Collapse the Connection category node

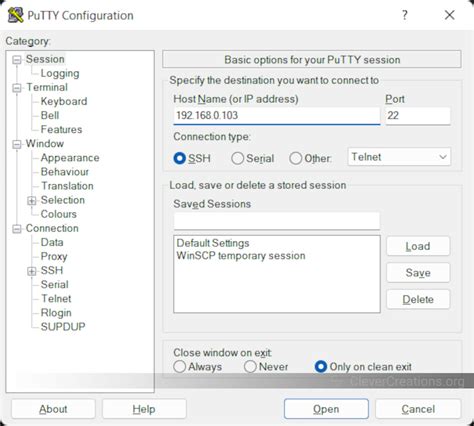point(17,229)
